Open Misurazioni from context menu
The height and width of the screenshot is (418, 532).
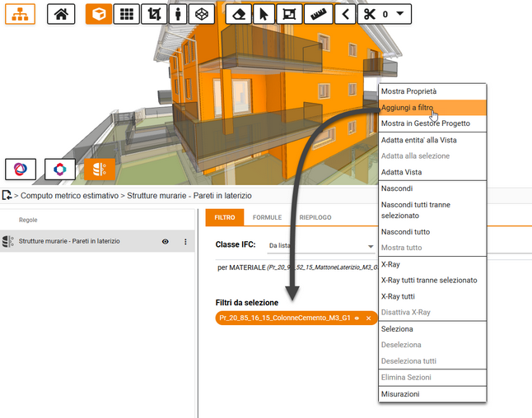[432, 394]
